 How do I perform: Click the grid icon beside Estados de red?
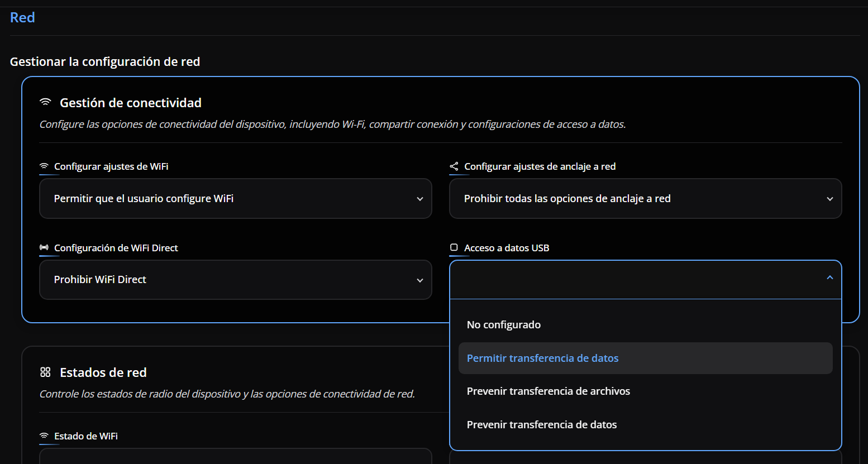coord(45,372)
